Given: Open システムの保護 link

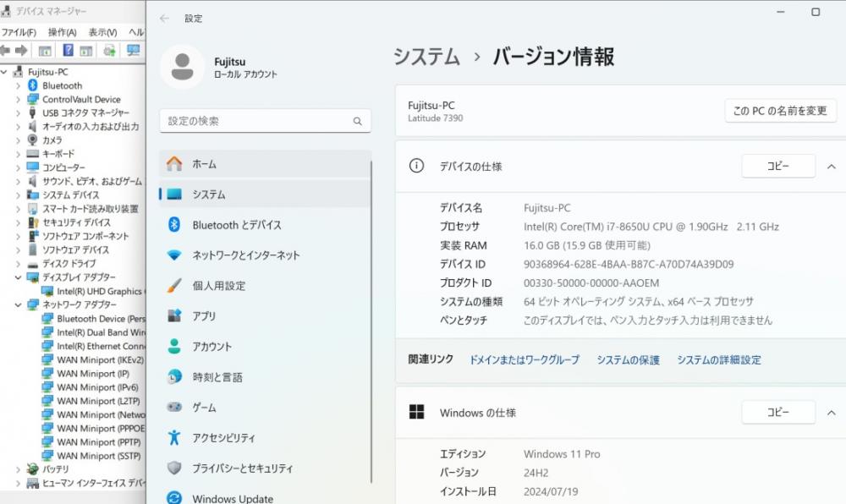Looking at the screenshot, I should (x=628, y=359).
